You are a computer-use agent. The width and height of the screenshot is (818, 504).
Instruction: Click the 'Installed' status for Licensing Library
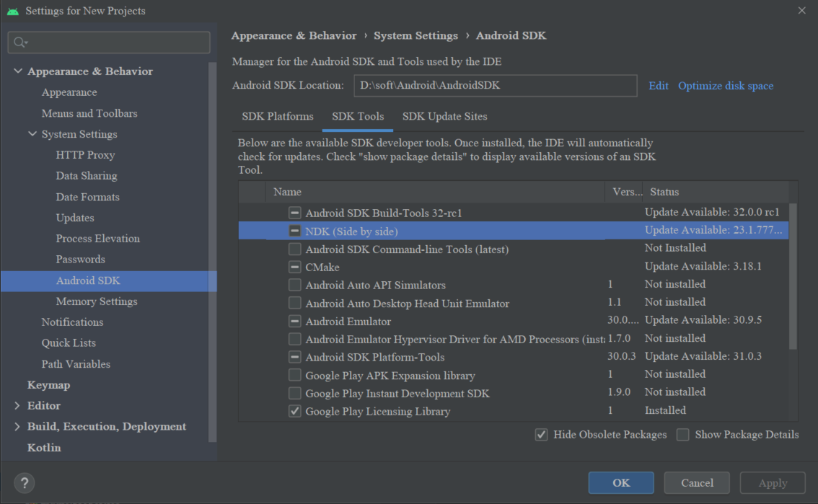[x=665, y=410]
